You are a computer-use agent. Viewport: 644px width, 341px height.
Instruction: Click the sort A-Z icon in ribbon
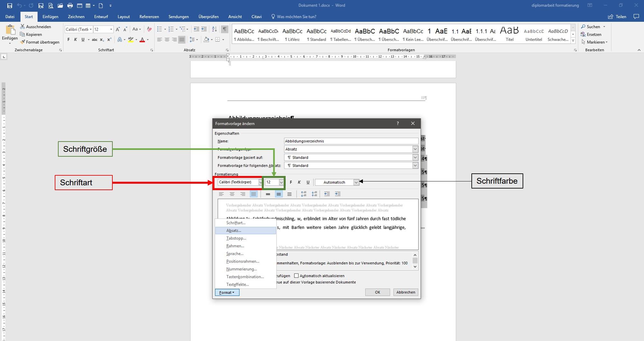pos(214,29)
